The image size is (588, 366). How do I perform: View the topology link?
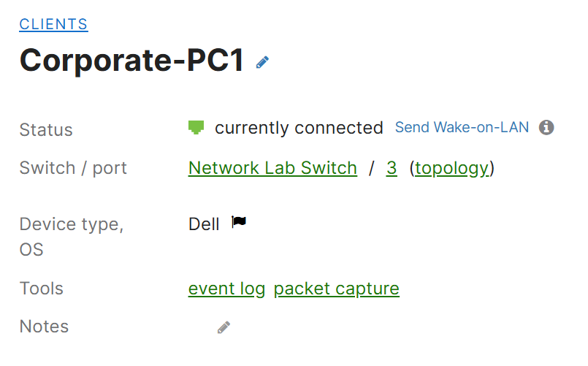tap(452, 168)
